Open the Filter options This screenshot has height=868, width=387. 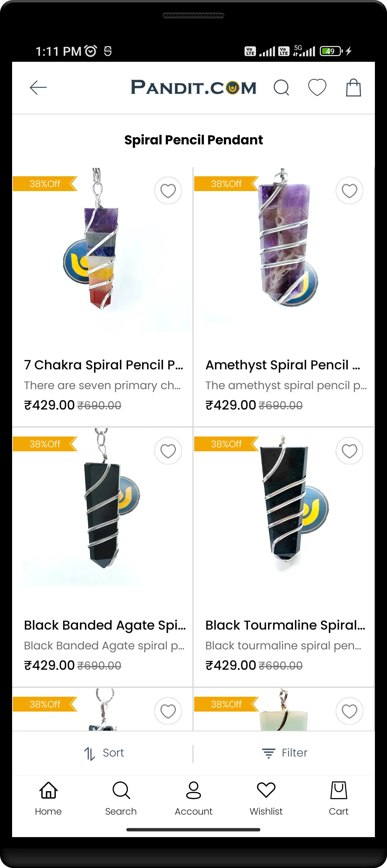click(x=284, y=753)
